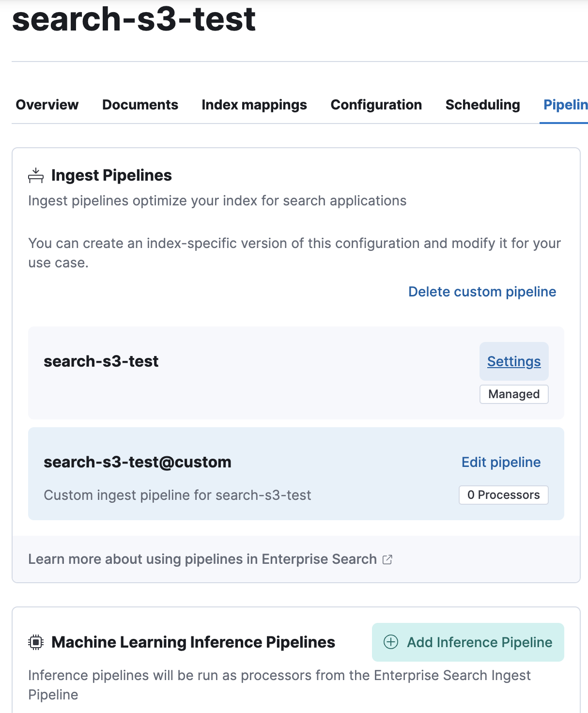Image resolution: width=588 pixels, height=713 pixels.
Task: Click the Edit pipeline link
Action: point(501,462)
